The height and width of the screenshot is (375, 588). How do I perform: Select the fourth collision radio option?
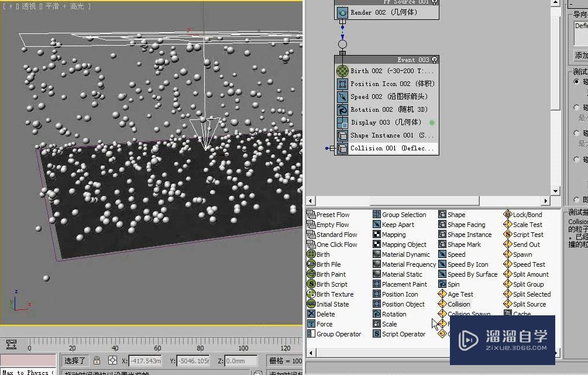coord(576,159)
